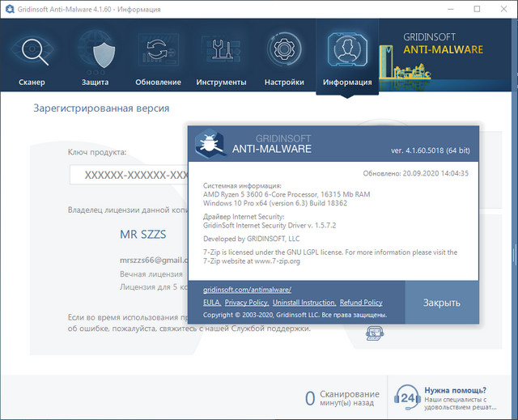The height and width of the screenshot is (420, 518).
Task: Click the Ключ продукта key field
Action: pos(128,176)
